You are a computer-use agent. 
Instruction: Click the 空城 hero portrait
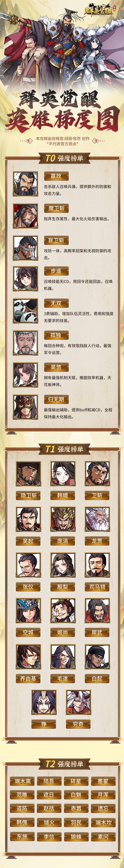[28, 611]
